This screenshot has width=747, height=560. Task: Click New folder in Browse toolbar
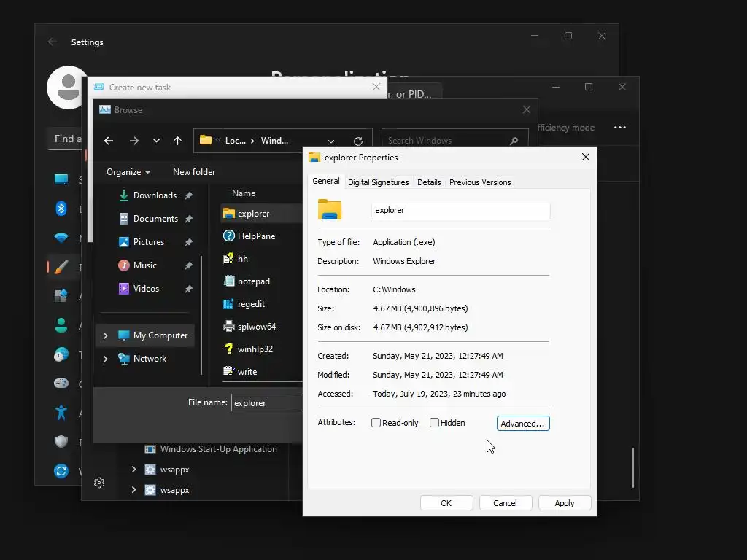[194, 172]
